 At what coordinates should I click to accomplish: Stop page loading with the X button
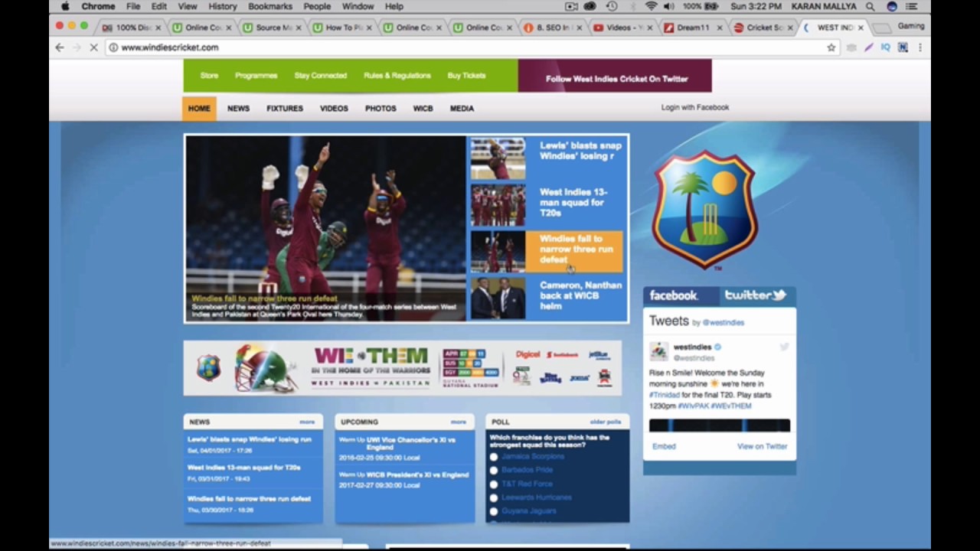pos(94,47)
